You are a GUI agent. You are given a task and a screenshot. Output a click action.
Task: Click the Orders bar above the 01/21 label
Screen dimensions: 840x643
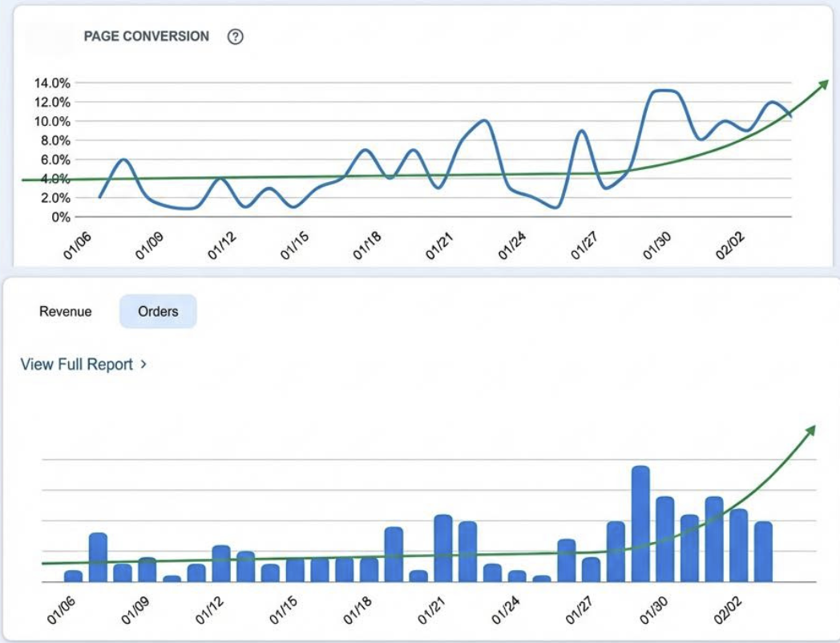tap(443, 548)
